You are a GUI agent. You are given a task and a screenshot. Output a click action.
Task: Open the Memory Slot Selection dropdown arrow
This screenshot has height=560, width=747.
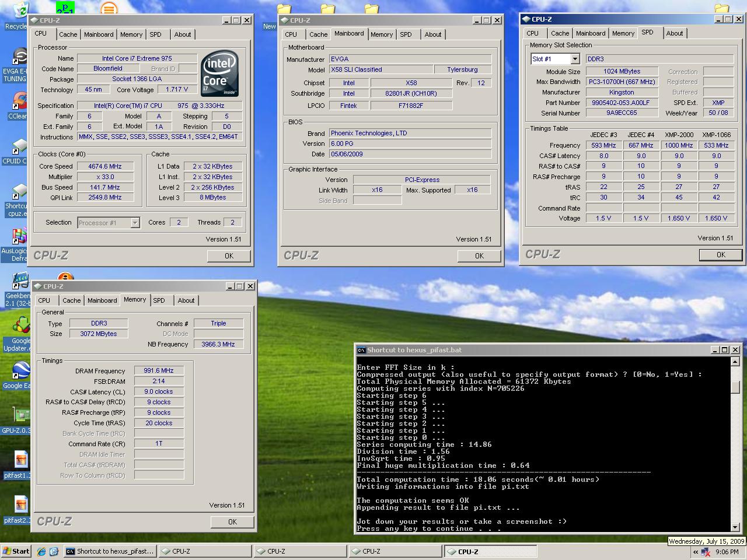(575, 59)
